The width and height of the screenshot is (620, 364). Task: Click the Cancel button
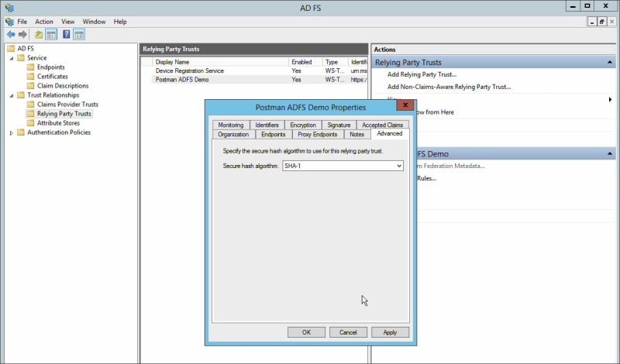tap(348, 332)
